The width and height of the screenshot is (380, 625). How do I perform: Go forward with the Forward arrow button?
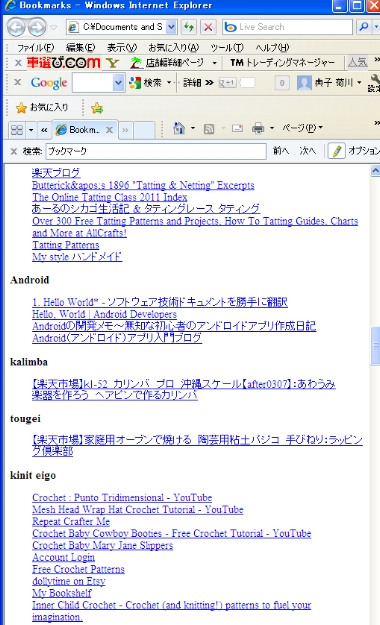click(x=37, y=27)
